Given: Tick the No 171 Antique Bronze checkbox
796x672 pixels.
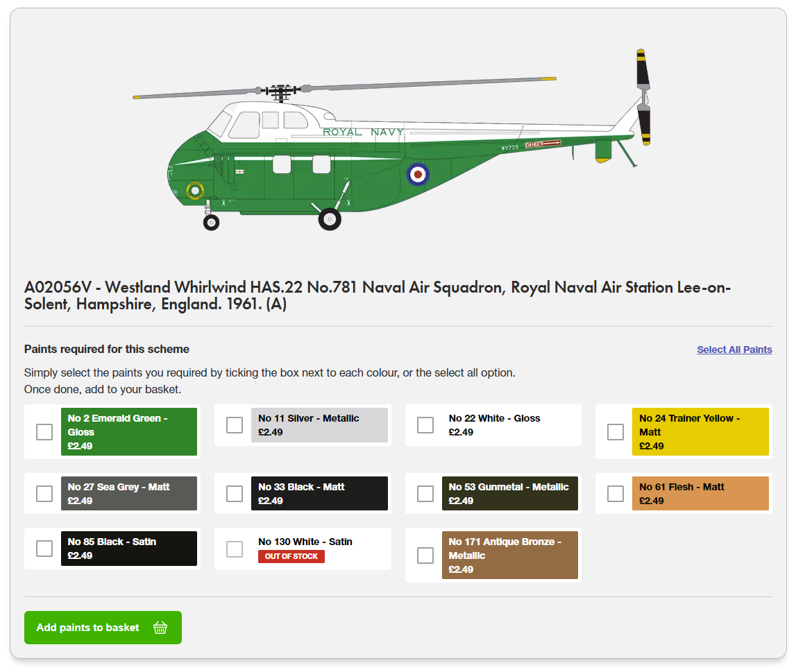Looking at the screenshot, I should (x=425, y=555).
